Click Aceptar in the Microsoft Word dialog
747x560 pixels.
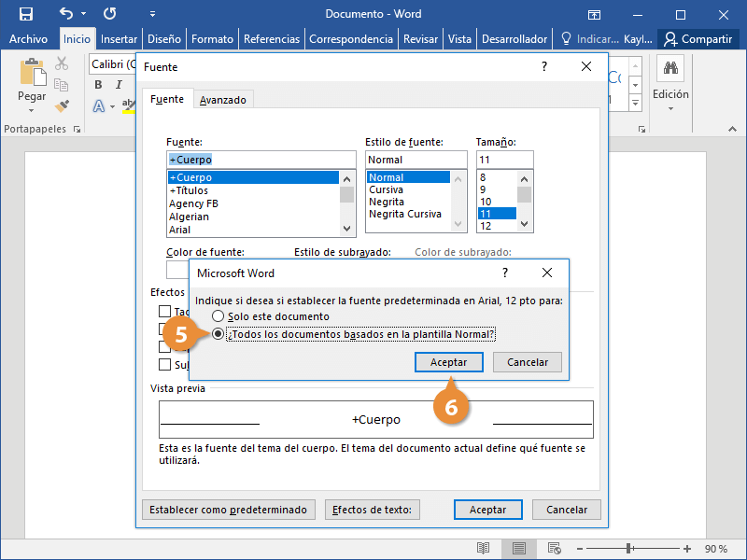coord(448,361)
